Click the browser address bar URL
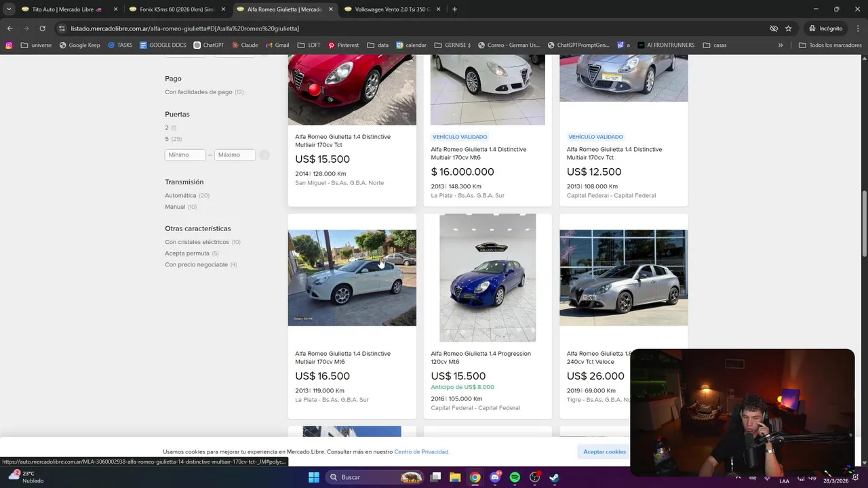This screenshot has width=868, height=488. pos(185,28)
